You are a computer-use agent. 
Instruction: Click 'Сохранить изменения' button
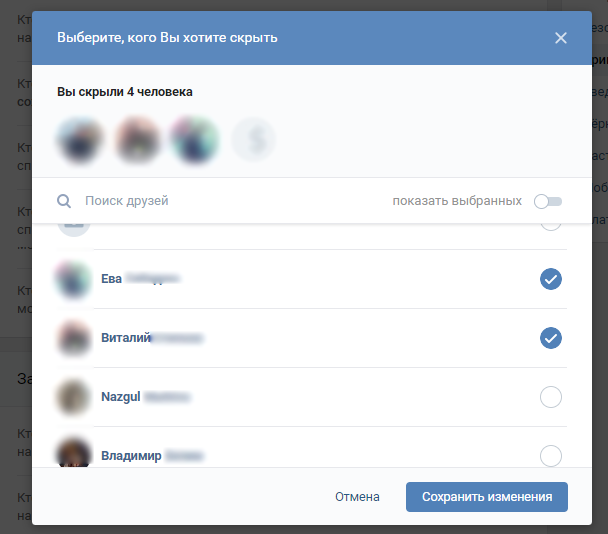click(x=487, y=497)
